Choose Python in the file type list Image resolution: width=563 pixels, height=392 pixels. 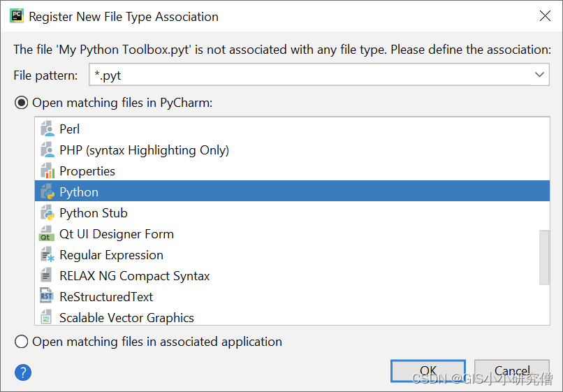tap(79, 192)
